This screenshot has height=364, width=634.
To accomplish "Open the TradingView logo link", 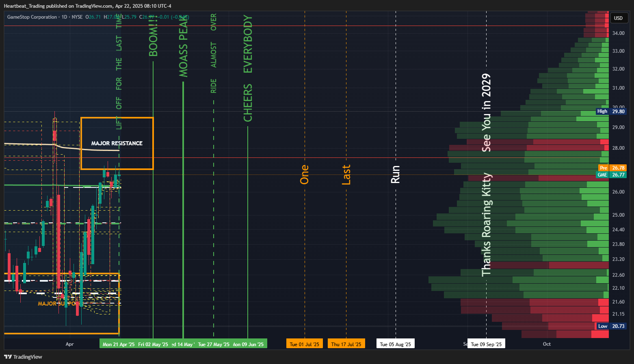I will pos(23,357).
